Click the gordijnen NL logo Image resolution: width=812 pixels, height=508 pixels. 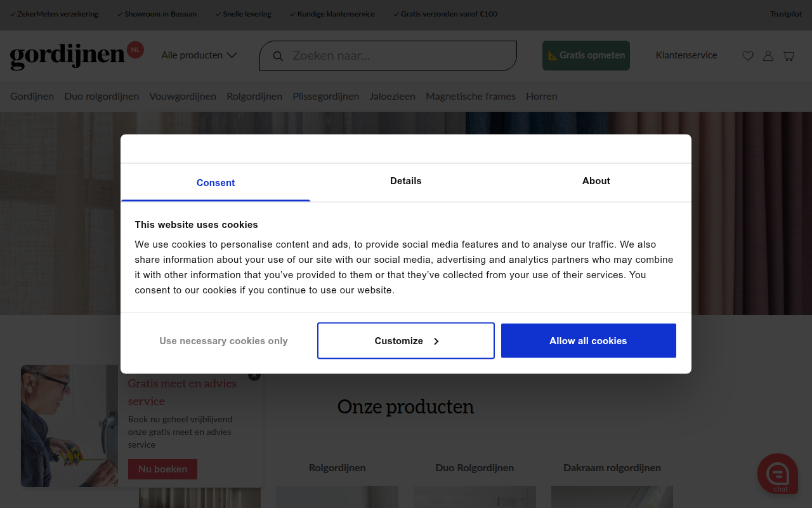(77, 55)
